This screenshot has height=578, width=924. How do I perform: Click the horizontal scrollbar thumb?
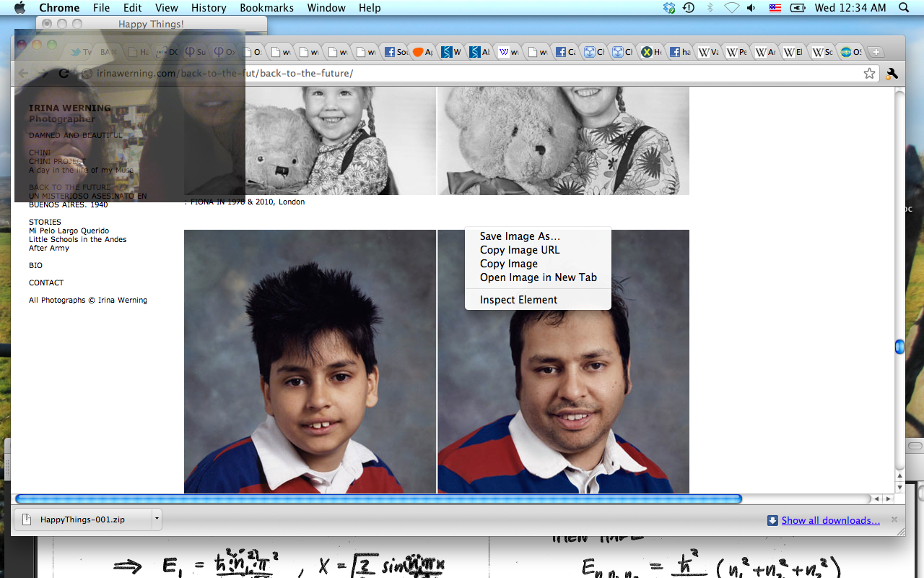point(378,499)
